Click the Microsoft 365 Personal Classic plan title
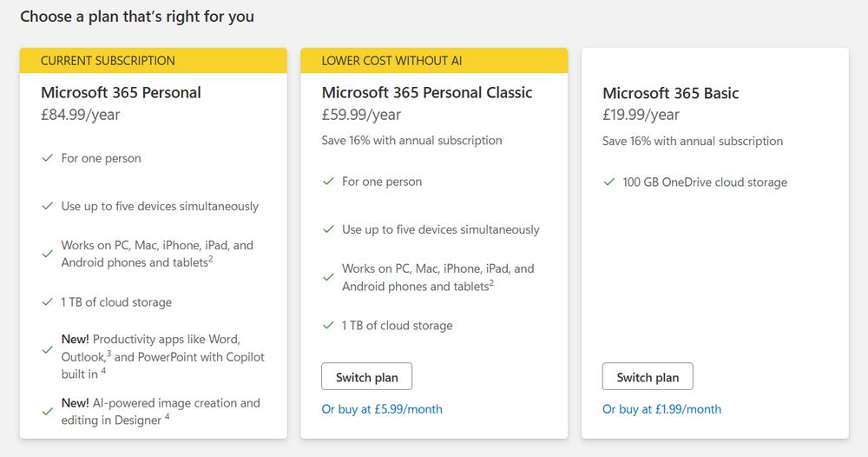 coord(427,92)
